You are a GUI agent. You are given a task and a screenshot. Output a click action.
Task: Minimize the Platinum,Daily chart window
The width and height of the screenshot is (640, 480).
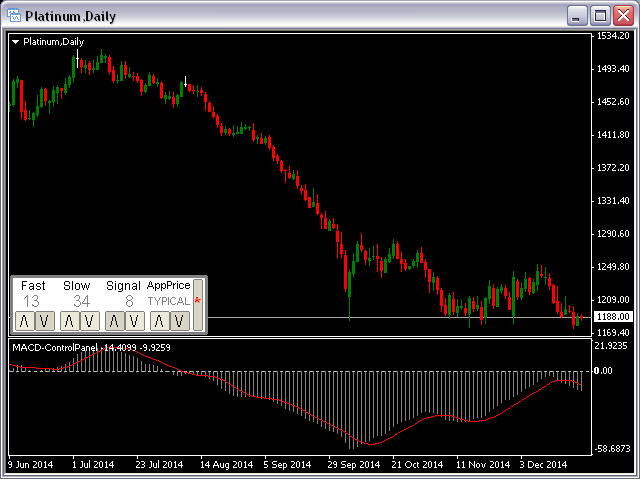tap(577, 16)
